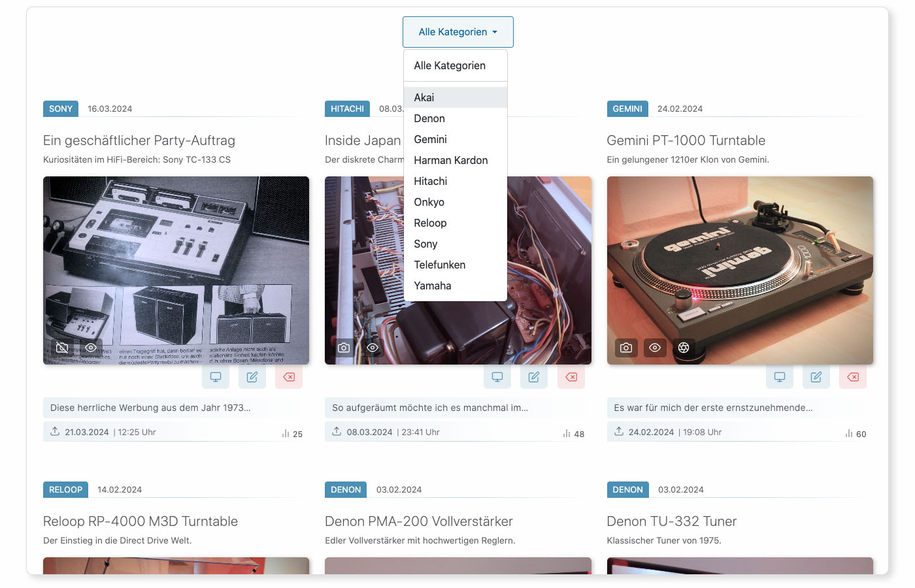The width and height of the screenshot is (915, 588).
Task: Choose Sony from the category list
Action: coord(456,244)
